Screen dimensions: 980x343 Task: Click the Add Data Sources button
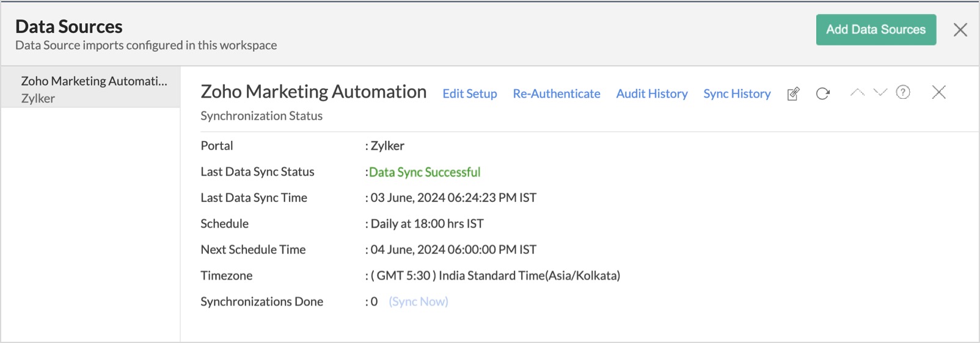point(876,30)
